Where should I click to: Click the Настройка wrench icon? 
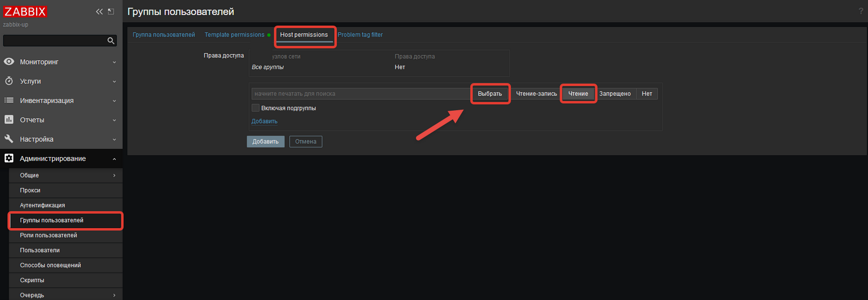9,139
